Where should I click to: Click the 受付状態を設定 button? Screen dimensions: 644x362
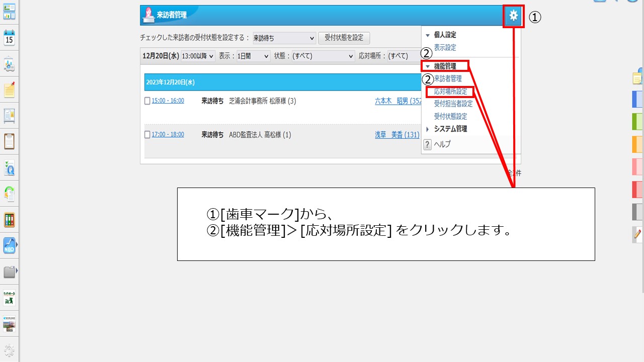[x=344, y=38]
